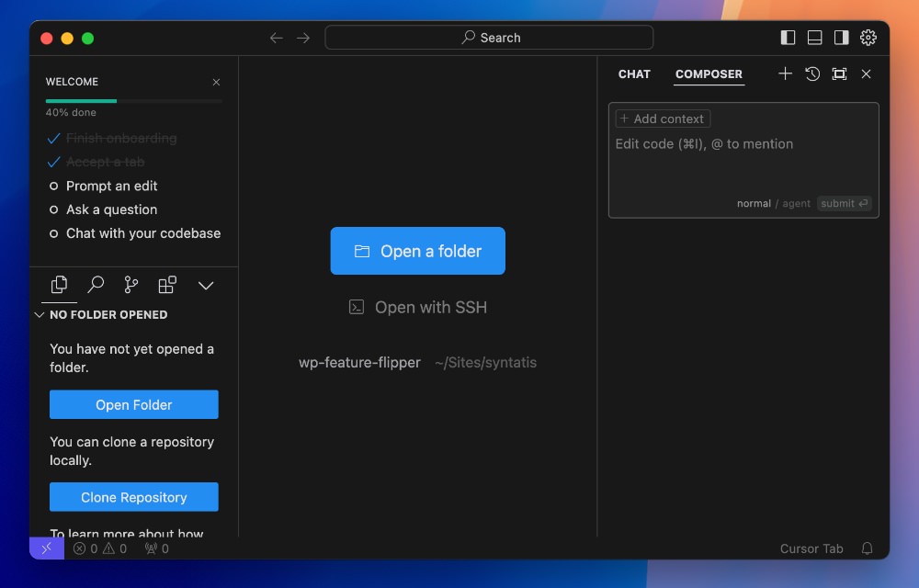Open the Search view in sidebar

tap(96, 285)
